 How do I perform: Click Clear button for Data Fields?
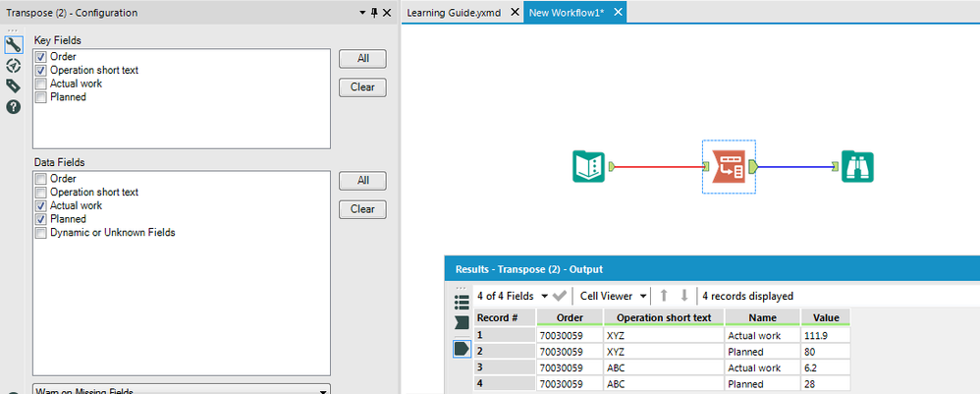[x=362, y=209]
